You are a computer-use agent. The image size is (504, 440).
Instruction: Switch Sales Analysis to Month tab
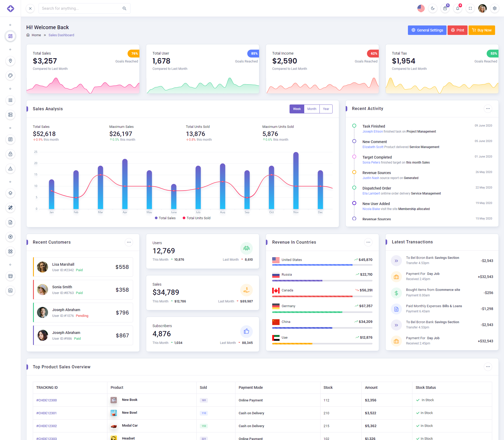(x=312, y=109)
